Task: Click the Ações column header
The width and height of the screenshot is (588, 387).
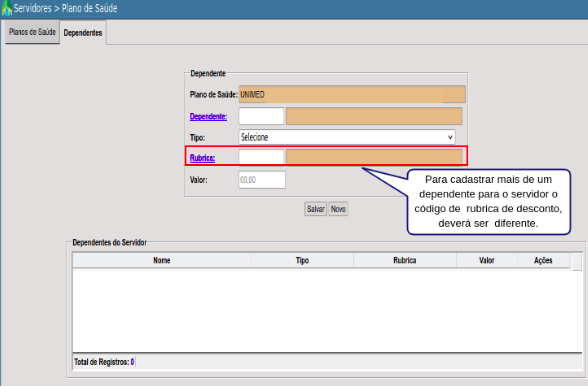Action: tap(543, 260)
